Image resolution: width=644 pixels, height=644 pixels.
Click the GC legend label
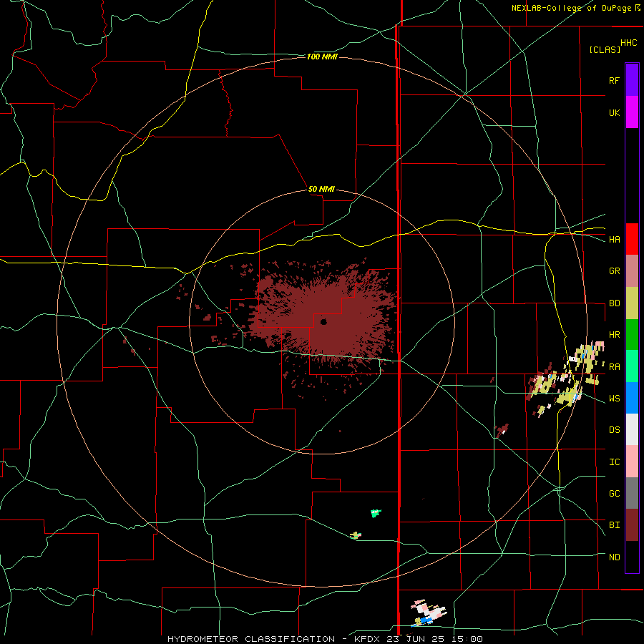[614, 493]
